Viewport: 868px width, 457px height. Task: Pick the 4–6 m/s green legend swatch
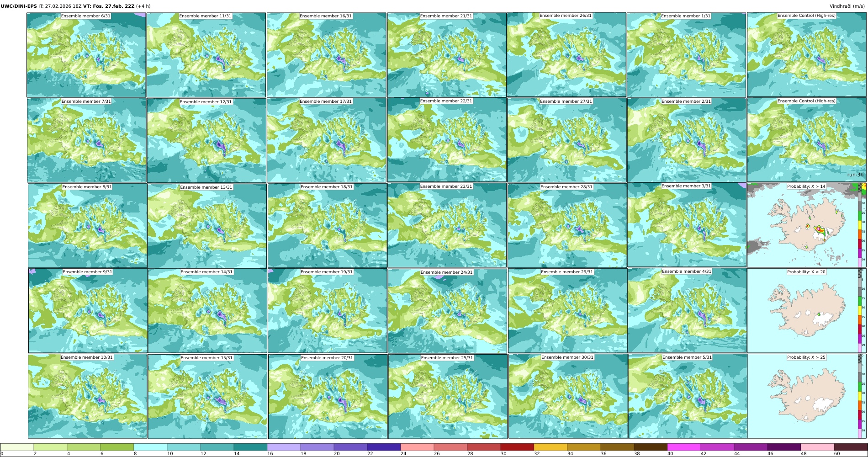83,447
